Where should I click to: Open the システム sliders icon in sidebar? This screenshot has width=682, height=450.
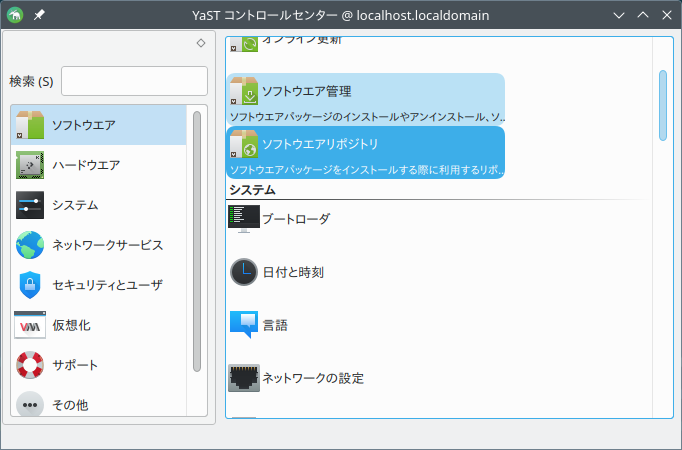point(30,205)
